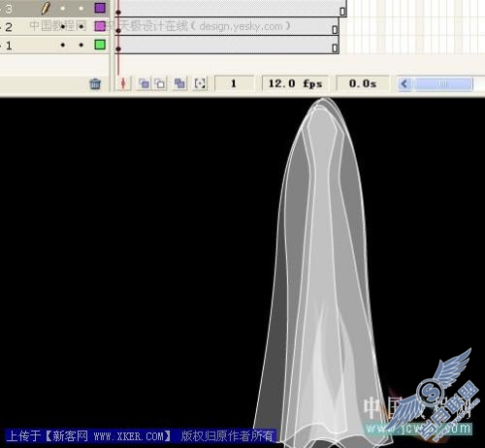
Task: Select layer 2 in the timeline
Action: (54, 26)
